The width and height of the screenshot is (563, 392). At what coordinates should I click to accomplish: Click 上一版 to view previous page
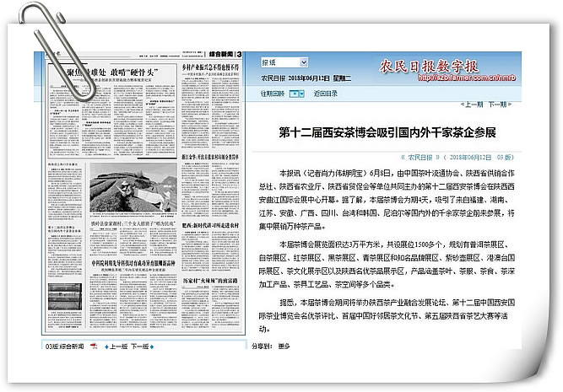[x=118, y=346]
